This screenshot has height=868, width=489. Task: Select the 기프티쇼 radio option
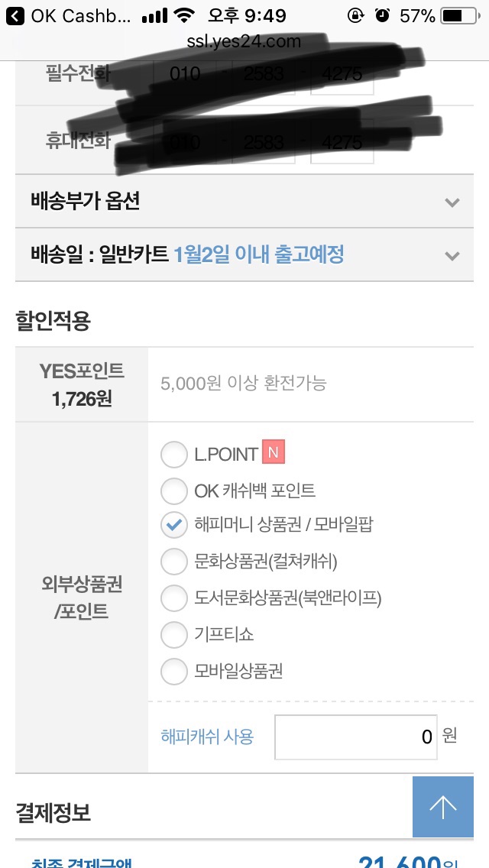pyautogui.click(x=174, y=634)
